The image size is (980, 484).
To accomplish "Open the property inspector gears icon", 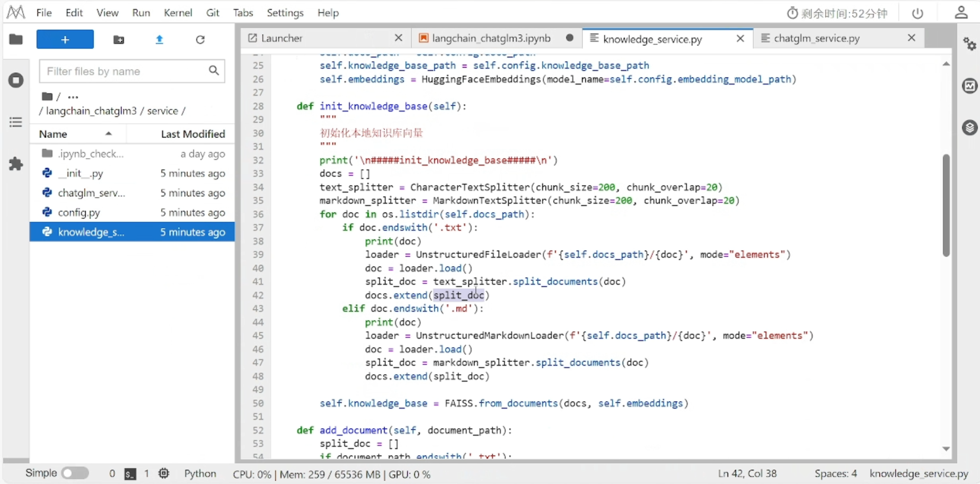I will click(x=969, y=44).
